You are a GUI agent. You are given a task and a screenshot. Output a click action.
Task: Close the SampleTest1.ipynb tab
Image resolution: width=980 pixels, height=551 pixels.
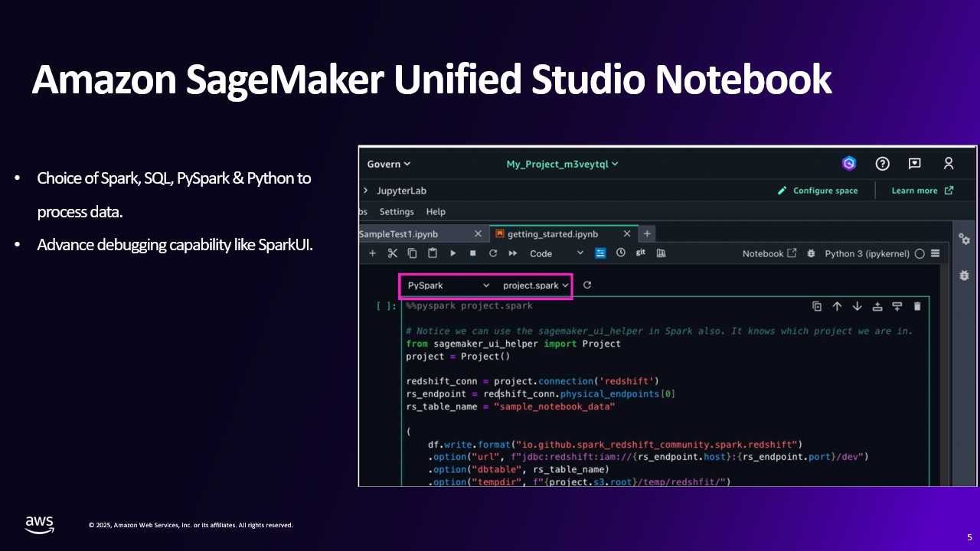(x=479, y=234)
